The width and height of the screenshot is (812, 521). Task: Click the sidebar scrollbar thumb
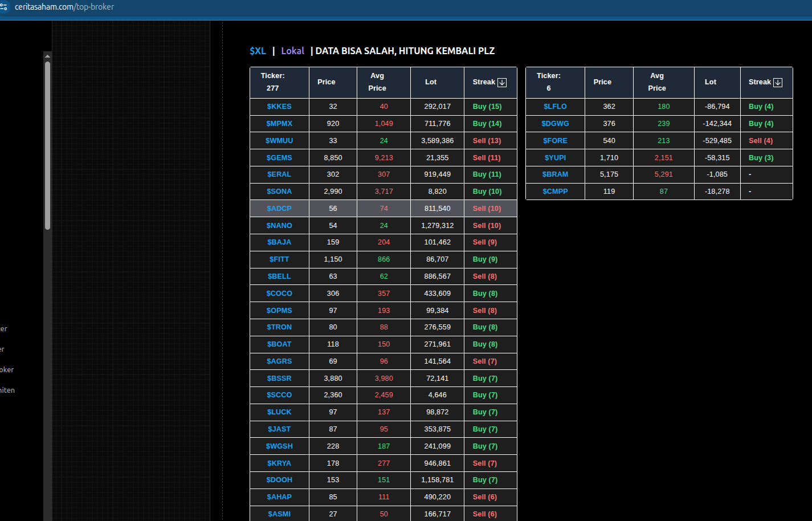click(x=47, y=145)
